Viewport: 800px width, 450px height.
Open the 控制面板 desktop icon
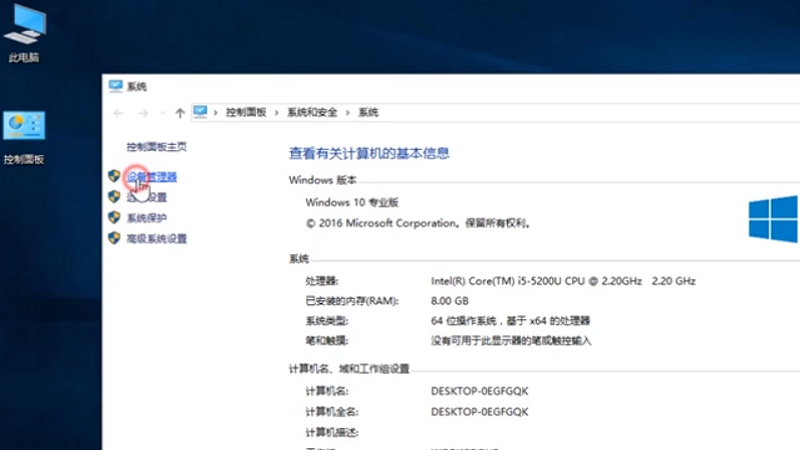point(24,138)
